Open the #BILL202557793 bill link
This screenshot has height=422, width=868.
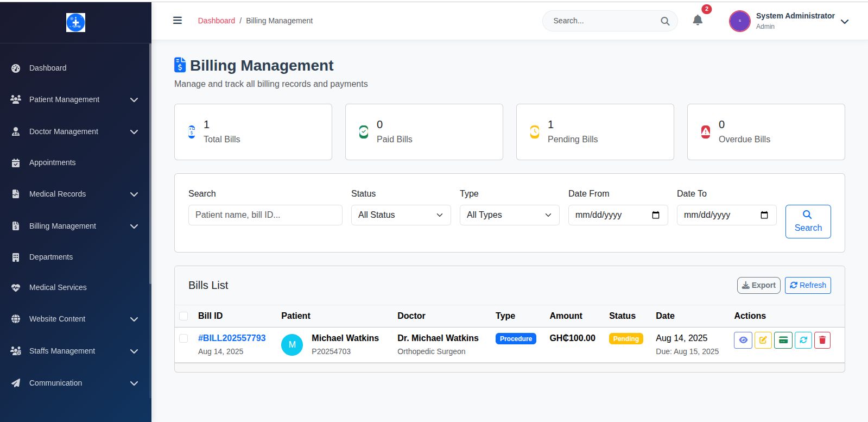(232, 338)
